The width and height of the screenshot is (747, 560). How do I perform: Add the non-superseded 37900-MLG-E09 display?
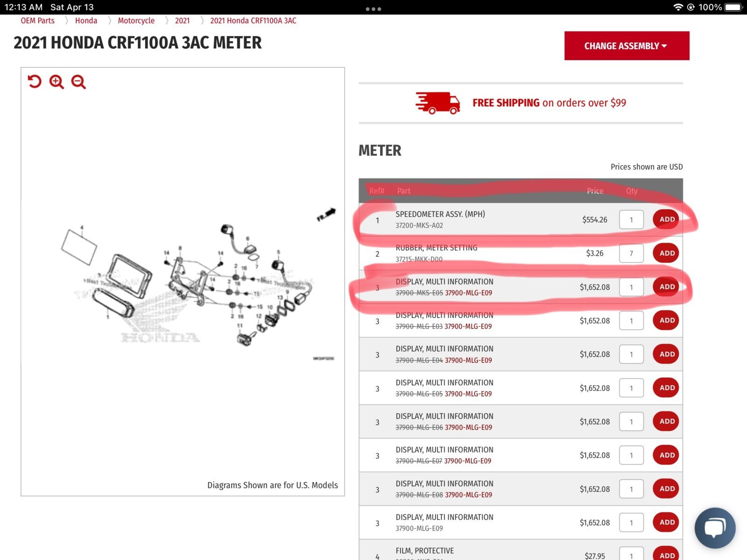point(666,522)
